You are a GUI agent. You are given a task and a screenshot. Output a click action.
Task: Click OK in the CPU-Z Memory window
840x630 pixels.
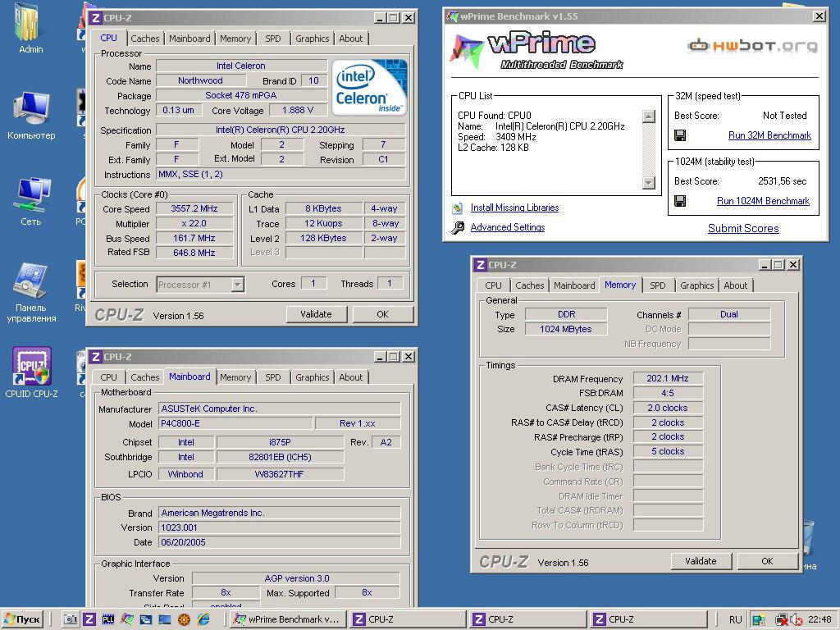[767, 561]
